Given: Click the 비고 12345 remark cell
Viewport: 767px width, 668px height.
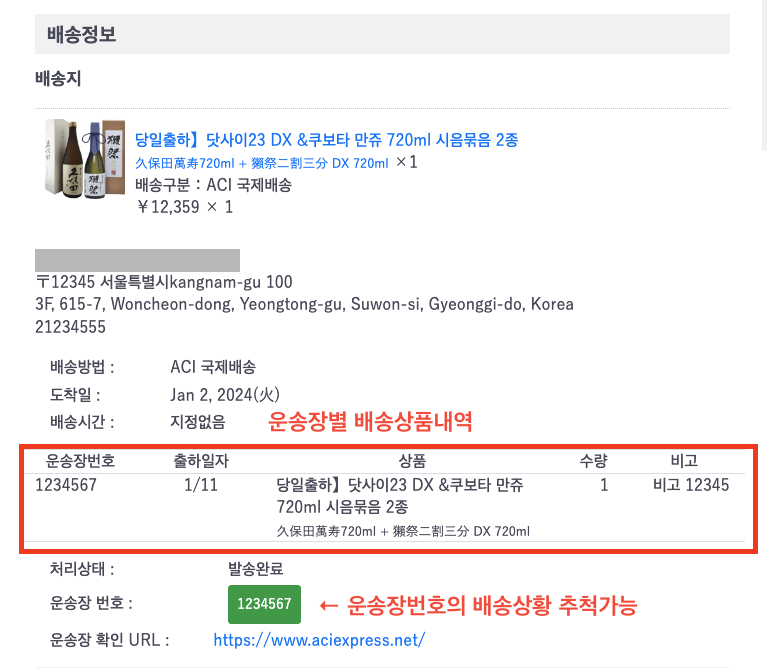Looking at the screenshot, I should click(691, 486).
